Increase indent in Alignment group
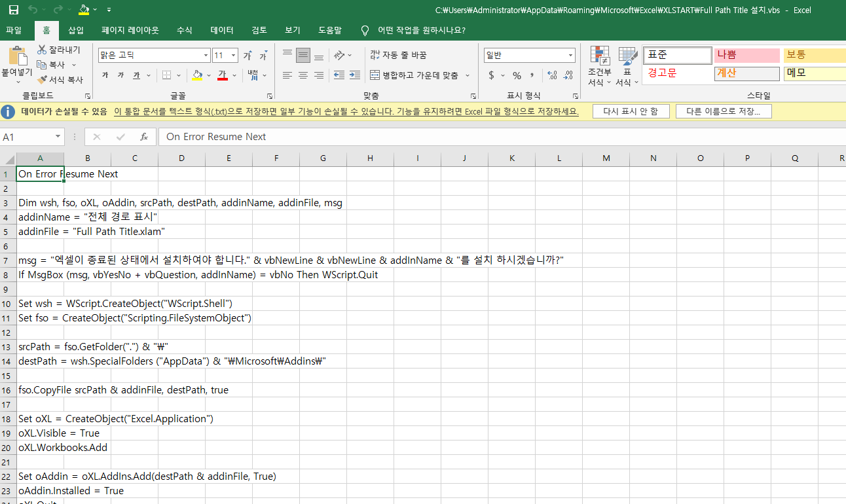The image size is (846, 504). pos(354,75)
